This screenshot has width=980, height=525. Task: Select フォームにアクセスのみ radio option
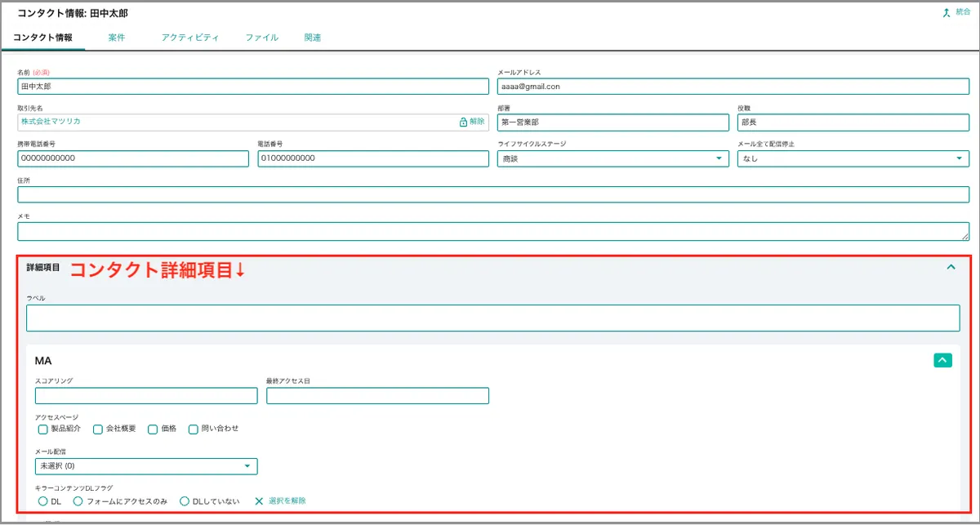pyautogui.click(x=78, y=501)
